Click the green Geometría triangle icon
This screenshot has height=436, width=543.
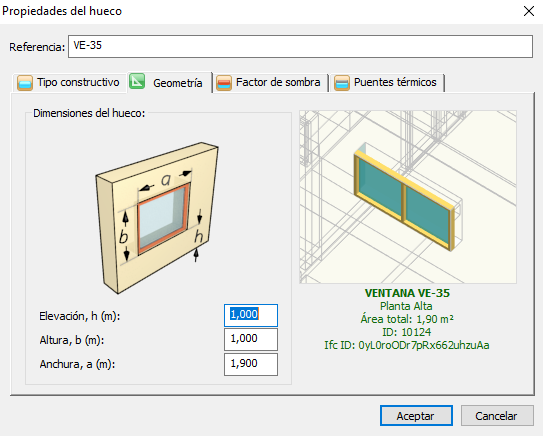tap(137, 81)
